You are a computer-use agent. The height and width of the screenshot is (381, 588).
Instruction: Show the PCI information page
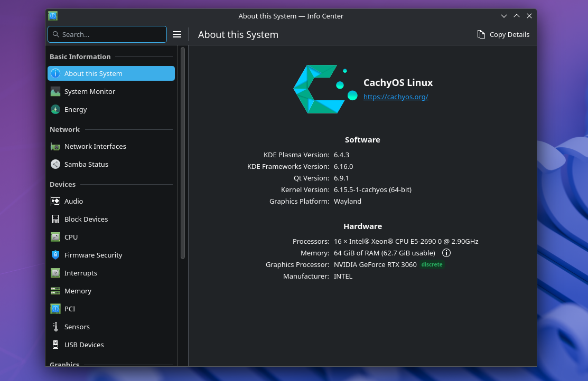pos(70,309)
